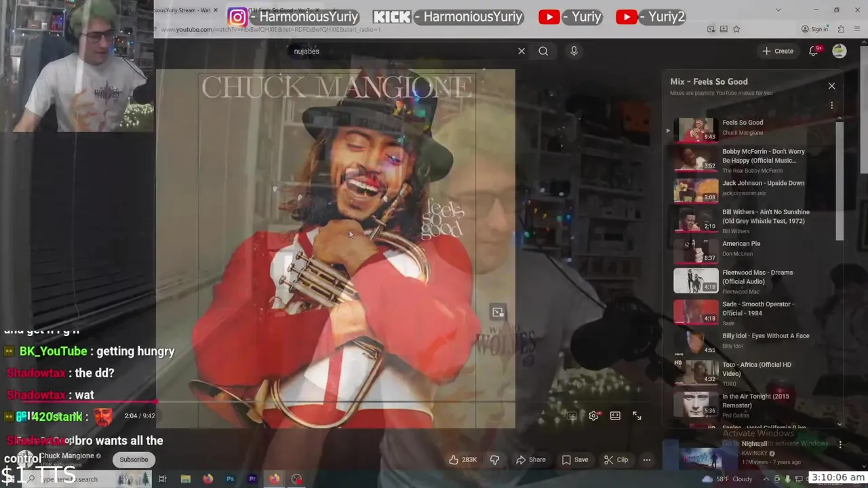This screenshot has height=488, width=868.
Task: Like the video with thumbs up
Action: coord(462,460)
